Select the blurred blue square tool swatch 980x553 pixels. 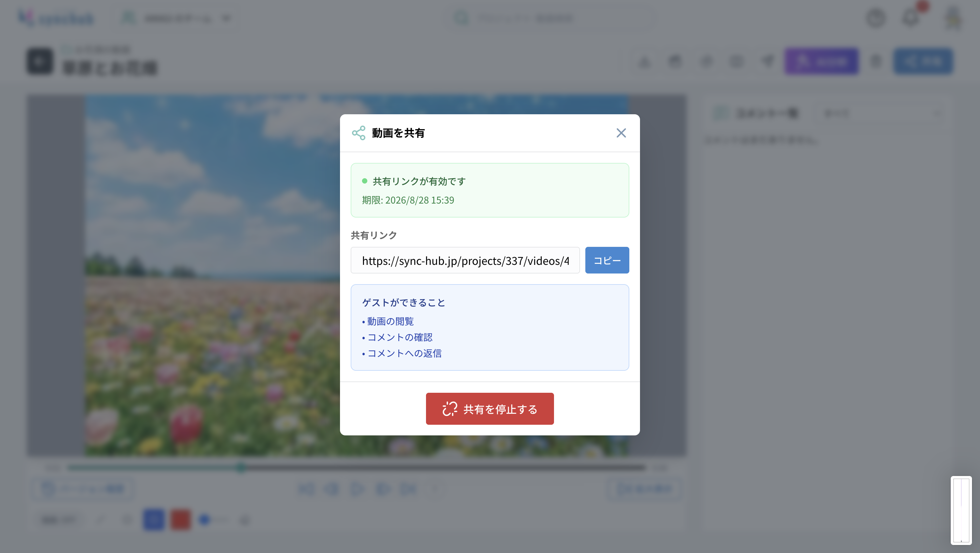coord(154,520)
